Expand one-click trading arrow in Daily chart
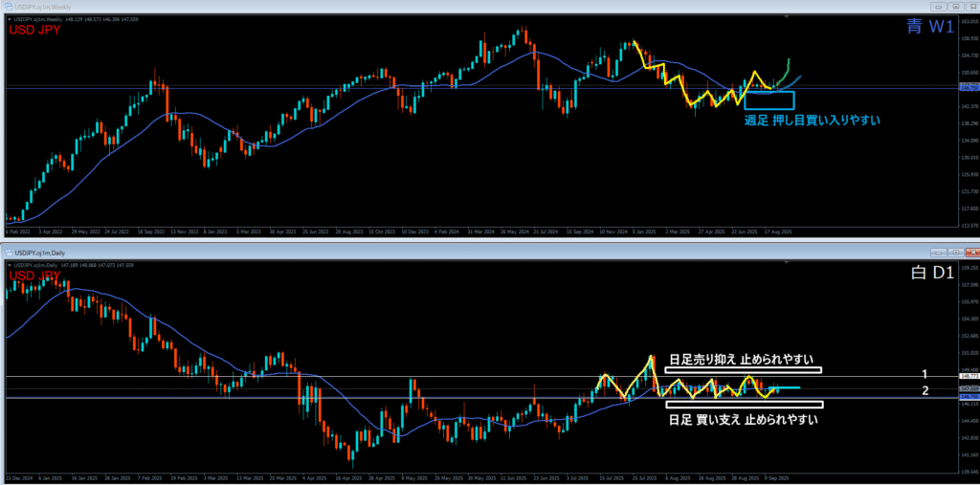The image size is (980, 485). point(9,265)
